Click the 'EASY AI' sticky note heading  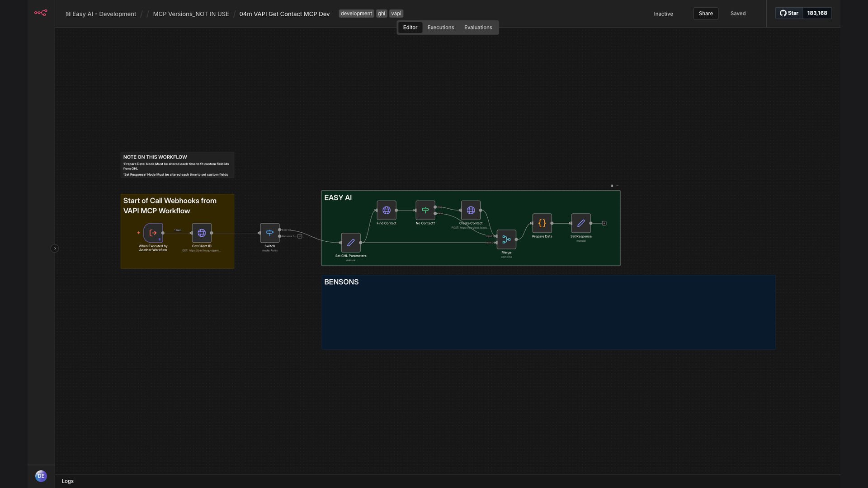point(338,198)
